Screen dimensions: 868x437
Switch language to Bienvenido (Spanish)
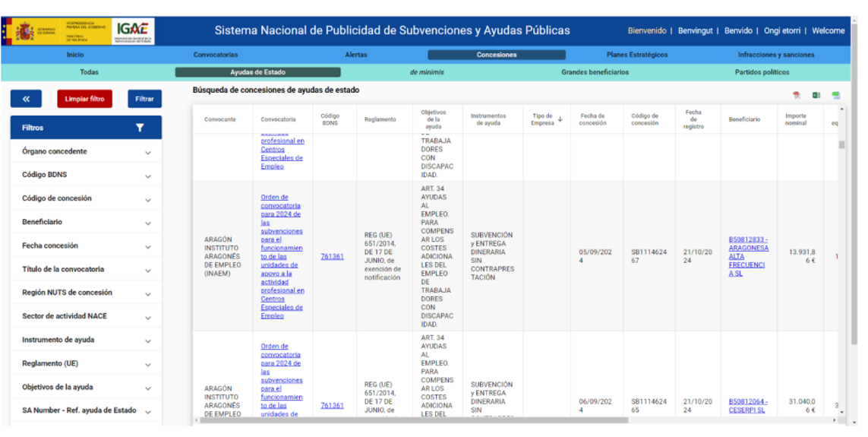click(646, 31)
